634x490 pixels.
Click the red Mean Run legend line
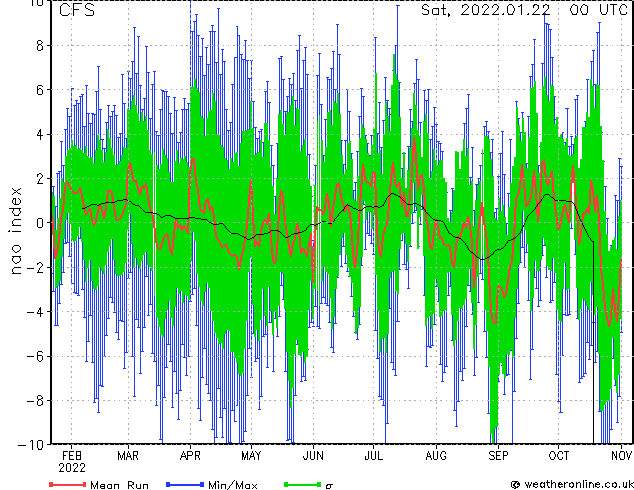pyautogui.click(x=68, y=484)
